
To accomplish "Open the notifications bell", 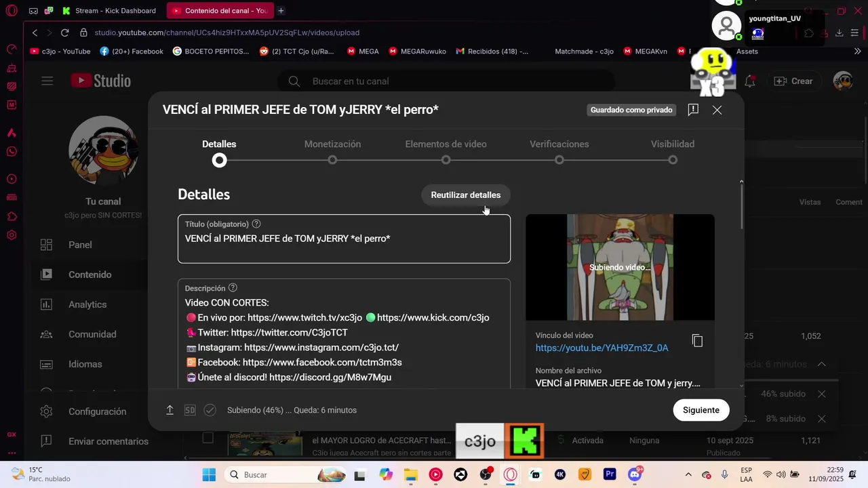I will [x=749, y=81].
